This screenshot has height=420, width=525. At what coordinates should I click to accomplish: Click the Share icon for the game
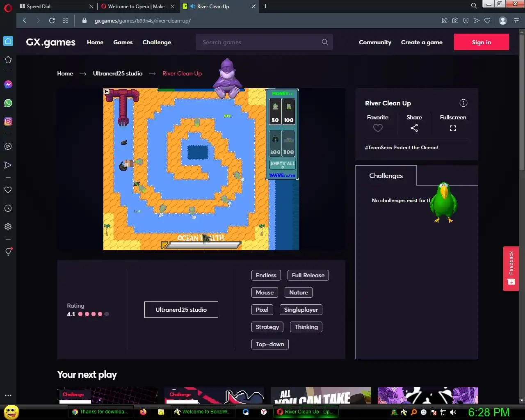tap(414, 128)
